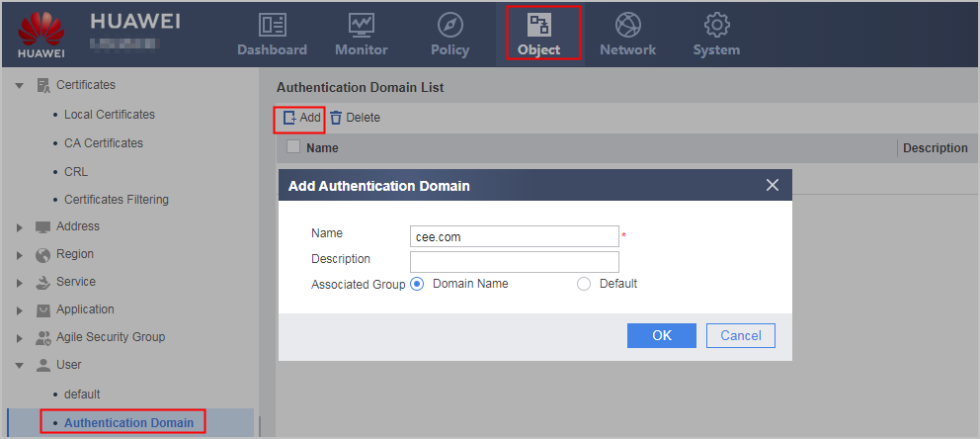Image resolution: width=980 pixels, height=439 pixels.
Task: Expand the Address tree node
Action: (20, 227)
